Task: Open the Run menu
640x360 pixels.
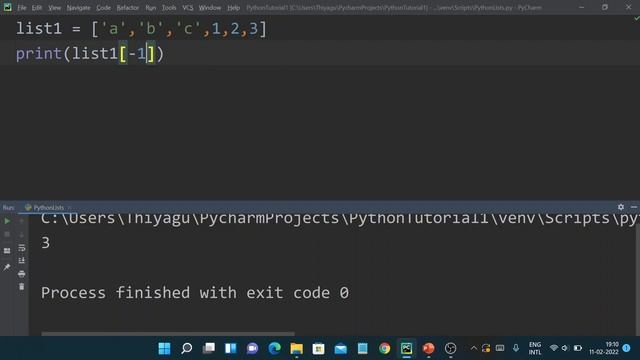Action: click(x=151, y=8)
